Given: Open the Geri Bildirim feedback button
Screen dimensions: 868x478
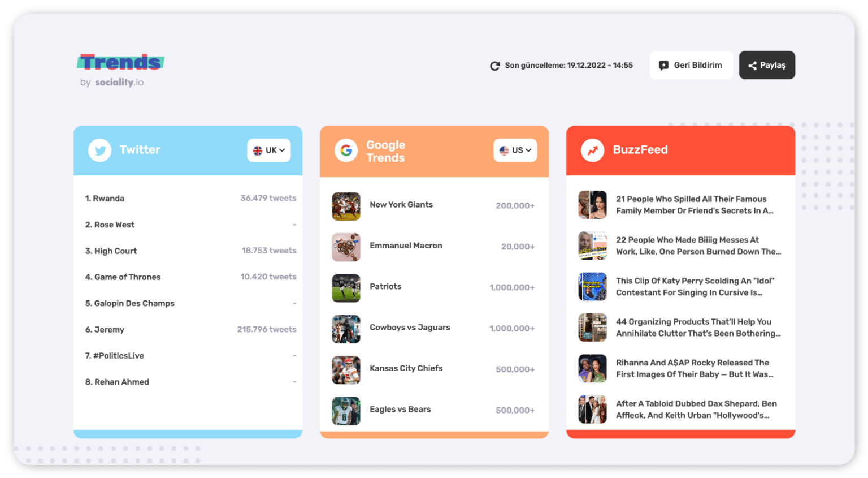Looking at the screenshot, I should [691, 65].
